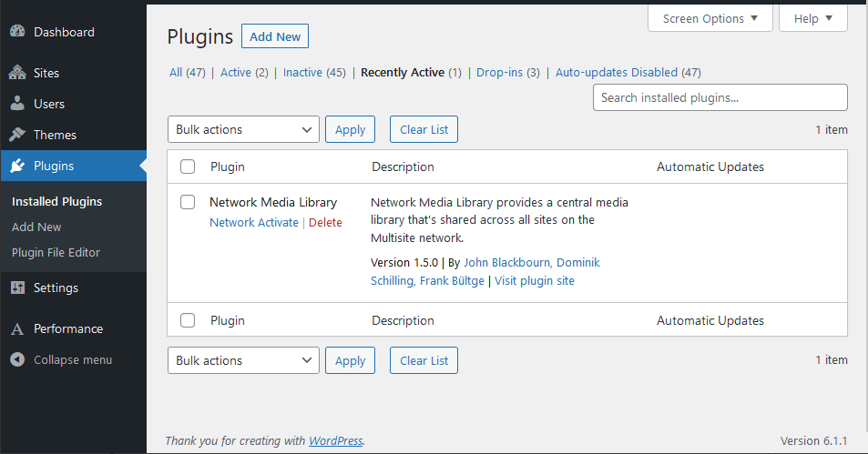The image size is (868, 454).
Task: Click the Collapse menu arrow icon
Action: [17, 360]
